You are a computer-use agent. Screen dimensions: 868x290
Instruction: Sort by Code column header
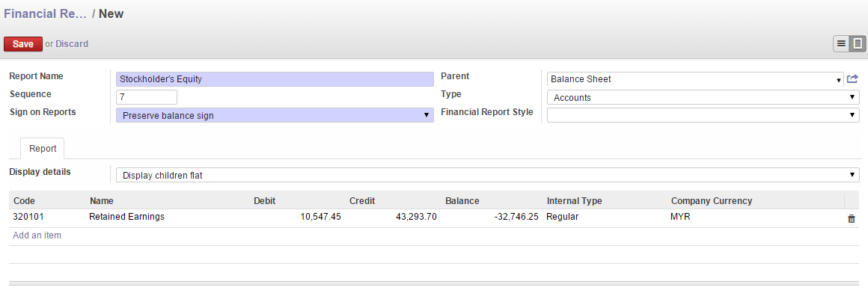tap(24, 200)
